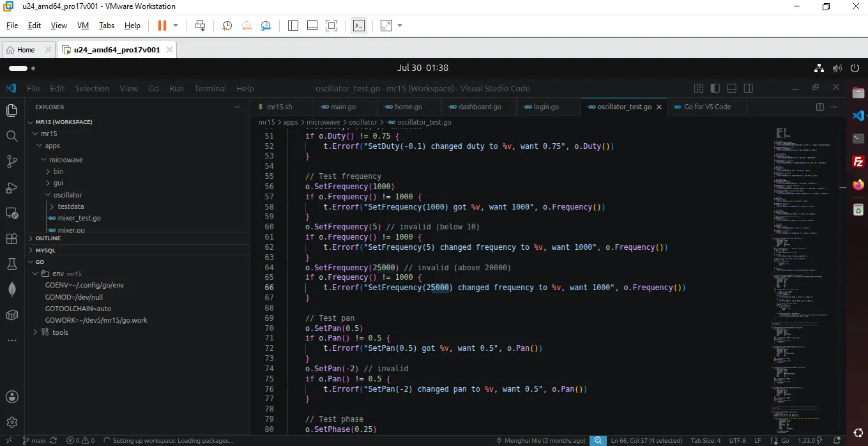Open VMware console view icon
This screenshot has height=446, width=868.
(x=359, y=26)
